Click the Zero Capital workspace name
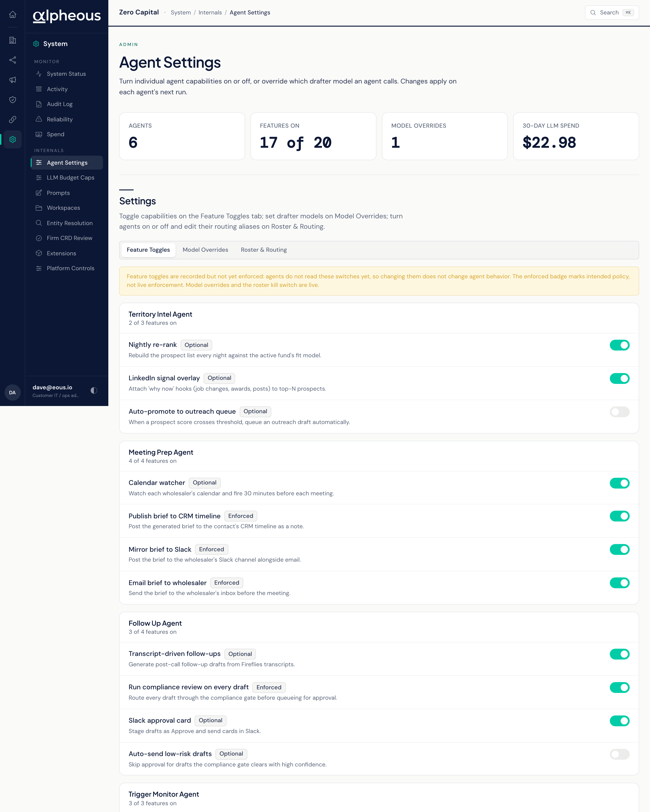Image resolution: width=650 pixels, height=812 pixels. 139,12
